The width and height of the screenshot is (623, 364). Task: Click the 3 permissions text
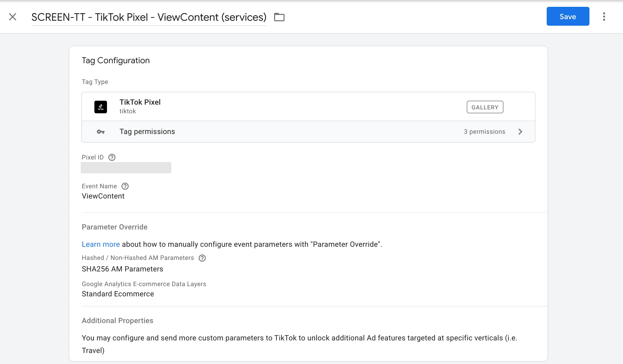(x=485, y=132)
